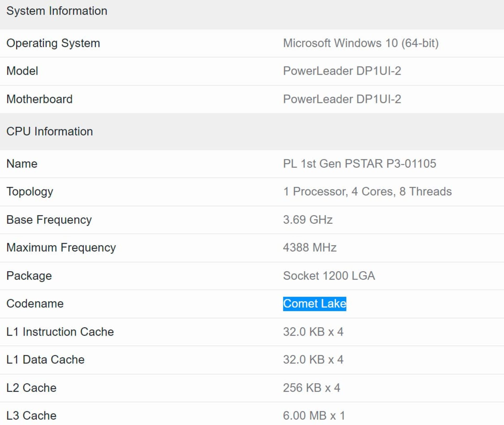Select 32.0 KB x 4 in L1 Data Cache row
The height and width of the screenshot is (425, 504).
[313, 360]
